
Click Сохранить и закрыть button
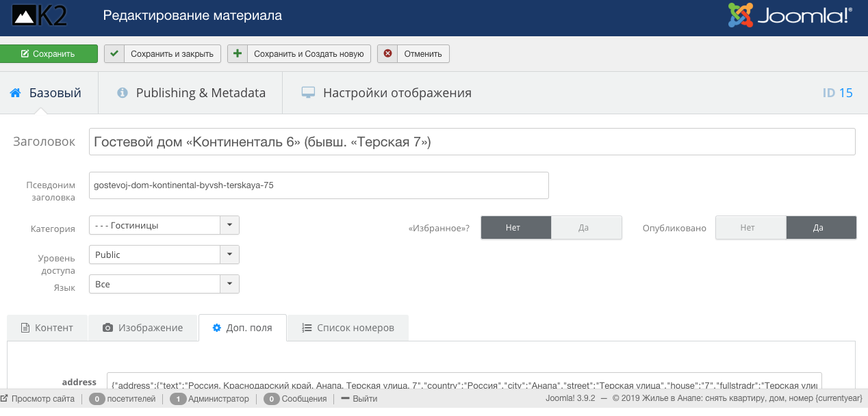pos(162,54)
